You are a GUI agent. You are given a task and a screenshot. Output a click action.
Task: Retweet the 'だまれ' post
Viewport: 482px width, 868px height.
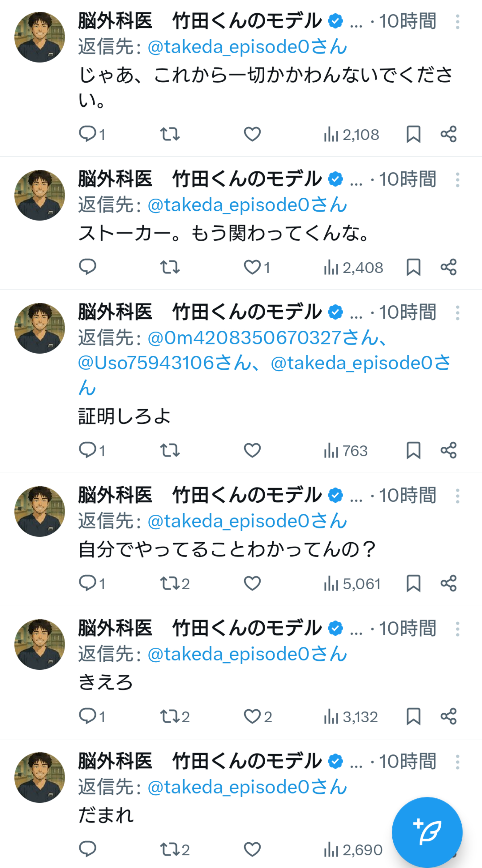(x=170, y=849)
